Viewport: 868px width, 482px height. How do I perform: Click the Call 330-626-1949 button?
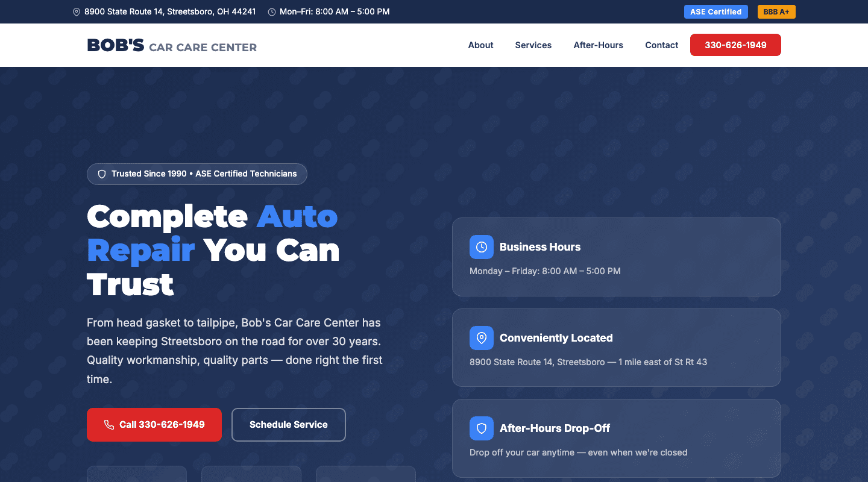pyautogui.click(x=154, y=425)
